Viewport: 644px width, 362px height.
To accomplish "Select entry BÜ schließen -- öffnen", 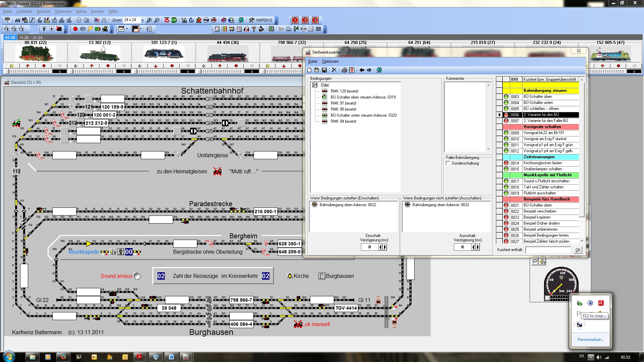I will [541, 109].
